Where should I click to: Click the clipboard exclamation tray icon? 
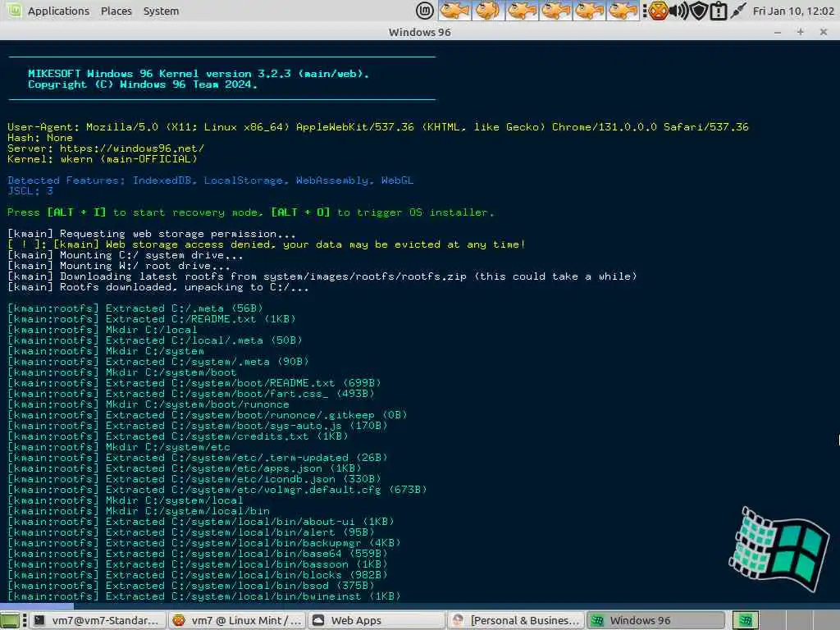tap(718, 11)
